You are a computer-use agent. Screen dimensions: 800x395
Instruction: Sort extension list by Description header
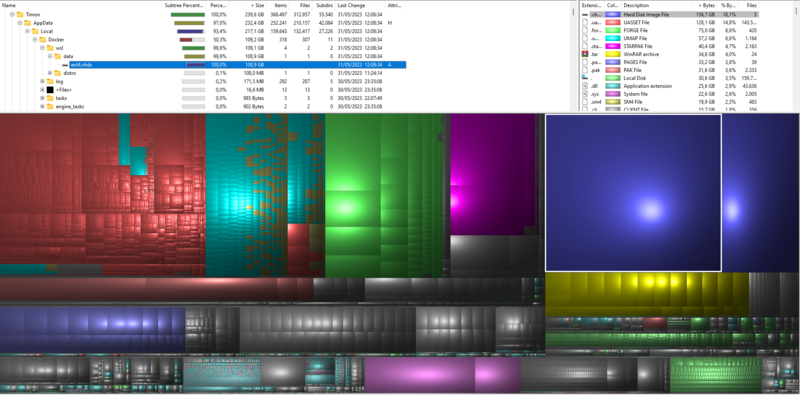click(656, 5)
